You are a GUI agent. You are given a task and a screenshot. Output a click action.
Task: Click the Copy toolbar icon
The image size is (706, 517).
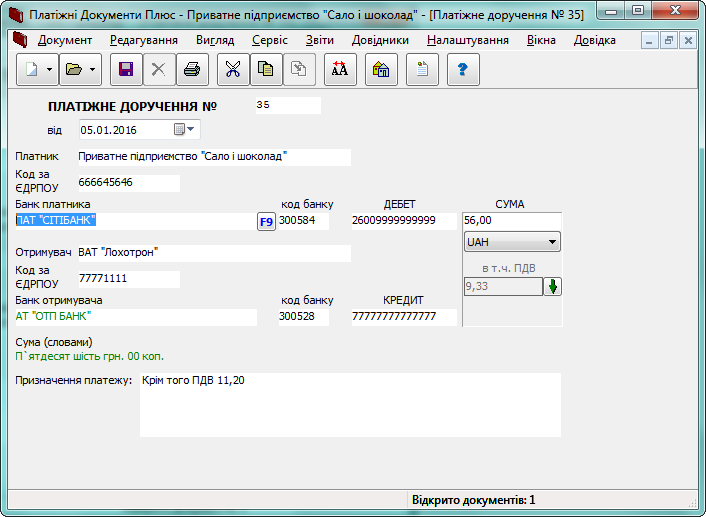tap(266, 69)
